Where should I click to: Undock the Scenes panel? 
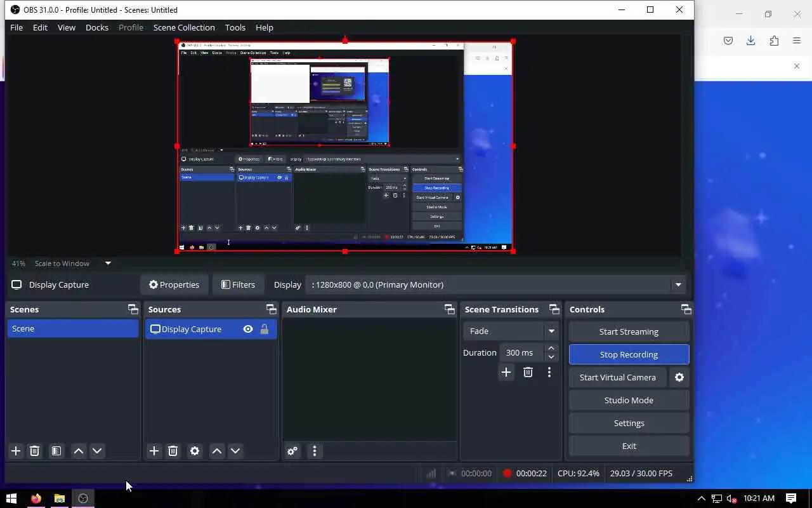click(x=133, y=309)
